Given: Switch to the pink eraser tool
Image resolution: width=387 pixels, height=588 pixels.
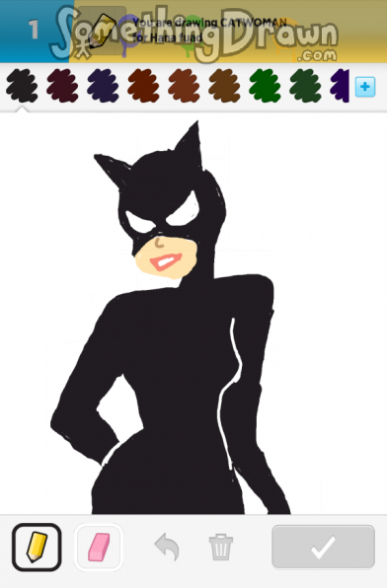Looking at the screenshot, I should pyautogui.click(x=99, y=547).
